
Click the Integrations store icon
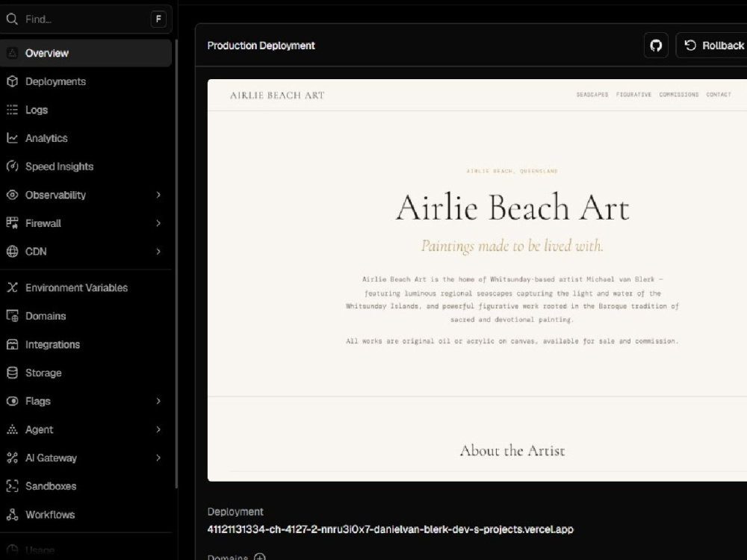pos(13,344)
